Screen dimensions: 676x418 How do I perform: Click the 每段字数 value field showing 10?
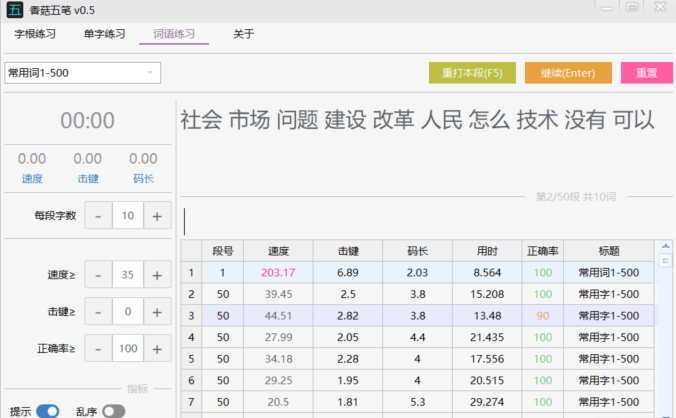coord(128,215)
